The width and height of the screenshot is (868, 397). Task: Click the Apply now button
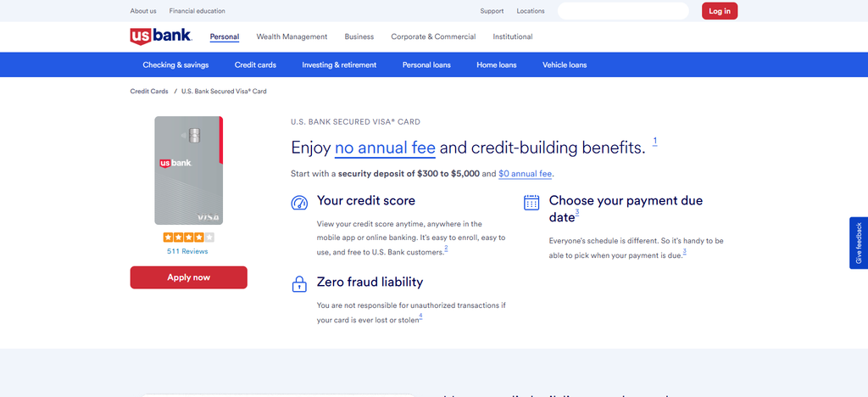point(189,277)
